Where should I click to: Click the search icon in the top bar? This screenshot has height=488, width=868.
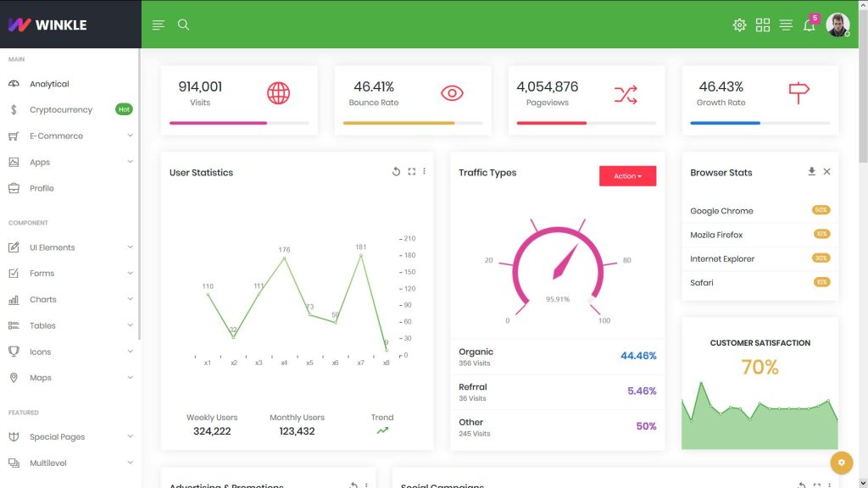(183, 25)
